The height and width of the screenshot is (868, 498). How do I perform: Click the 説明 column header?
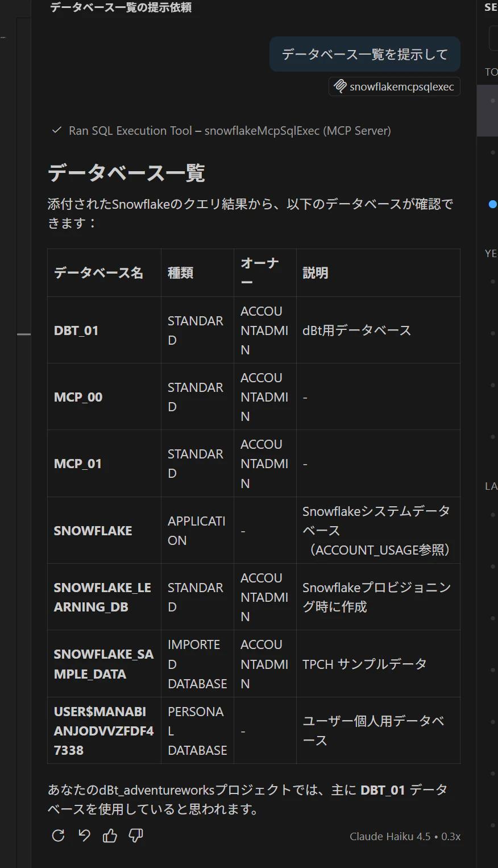click(378, 272)
